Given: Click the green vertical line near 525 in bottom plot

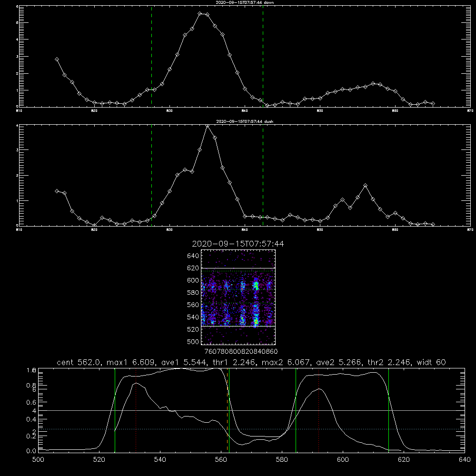Looking at the screenshot, I should 115,410.
